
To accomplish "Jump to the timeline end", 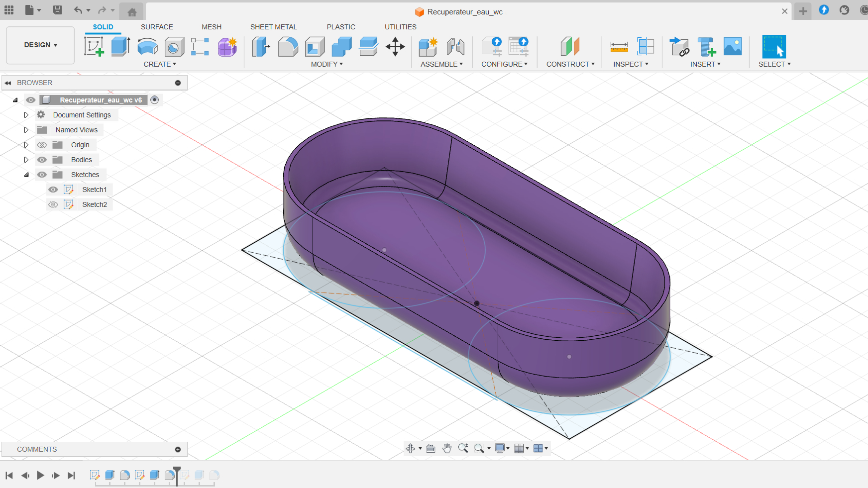I will (x=72, y=476).
